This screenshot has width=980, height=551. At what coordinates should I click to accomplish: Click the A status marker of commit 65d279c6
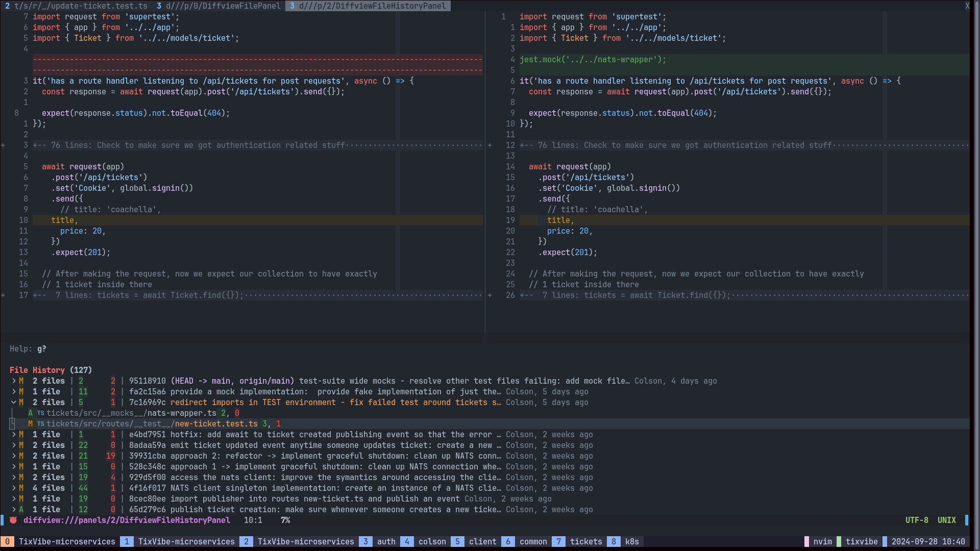click(x=21, y=510)
